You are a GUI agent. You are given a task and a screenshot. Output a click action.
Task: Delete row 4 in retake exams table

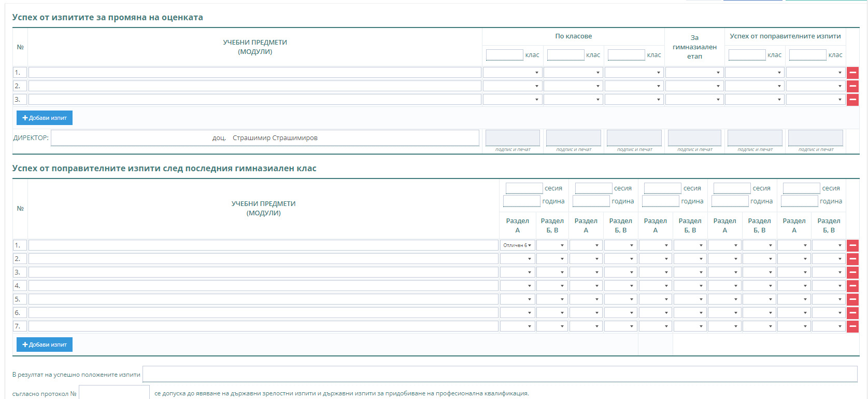[x=852, y=286]
